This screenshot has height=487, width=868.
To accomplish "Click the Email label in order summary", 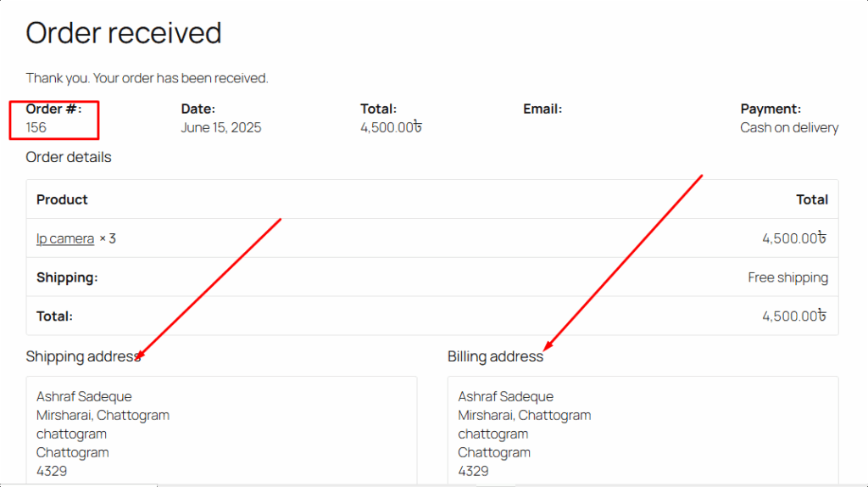I will pyautogui.click(x=542, y=109).
